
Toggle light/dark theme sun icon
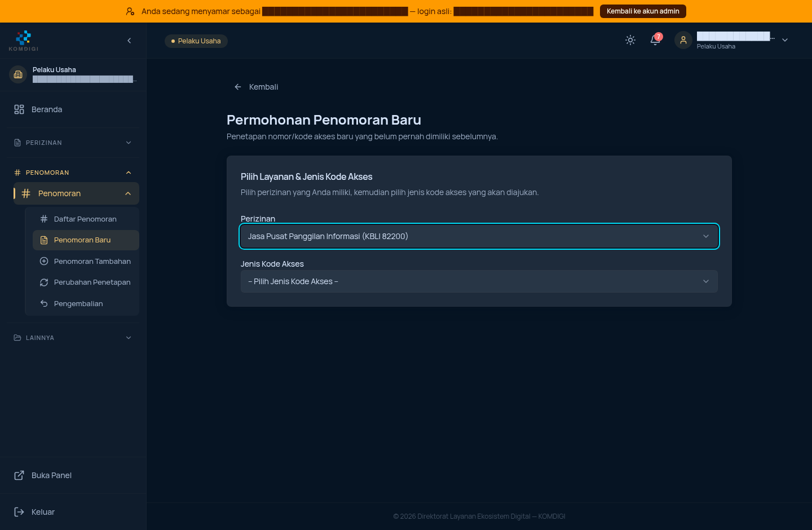tap(630, 40)
